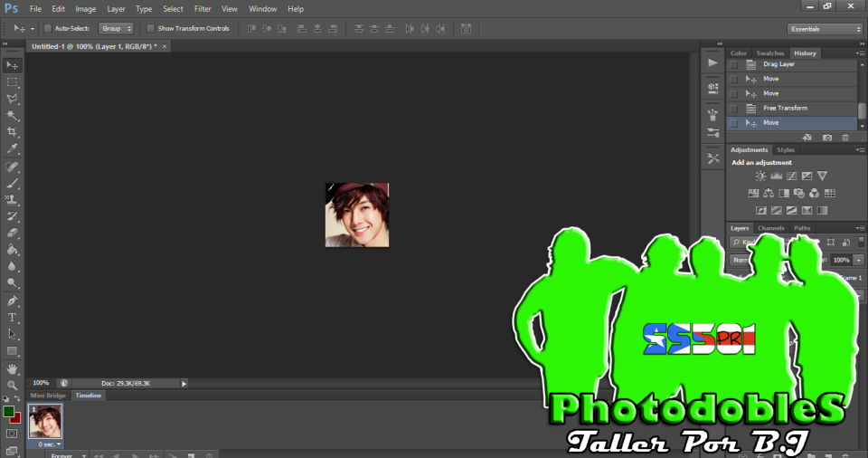
Task: Enable the Auto-Select checkbox
Action: 48,28
